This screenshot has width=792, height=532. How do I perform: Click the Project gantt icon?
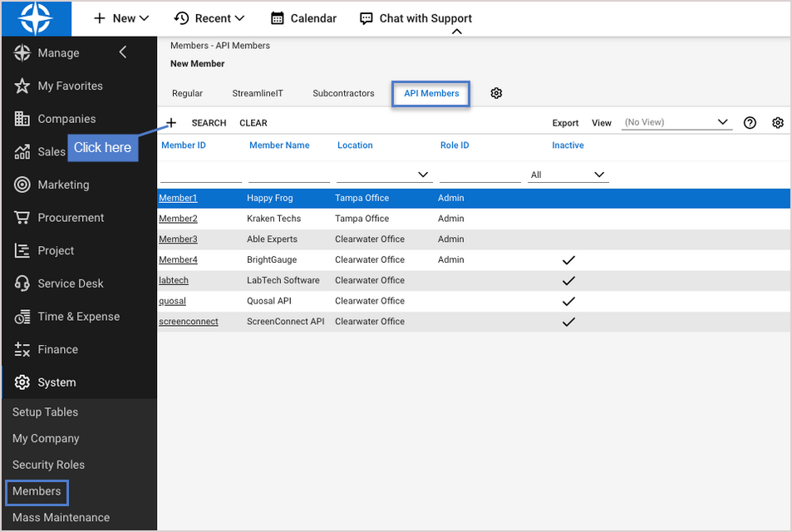[22, 250]
